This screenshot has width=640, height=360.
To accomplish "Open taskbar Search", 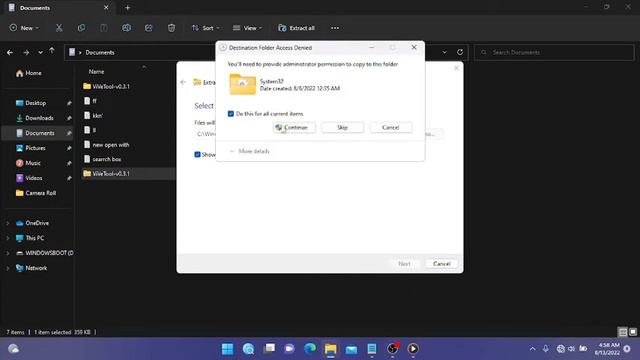I will tap(248, 349).
